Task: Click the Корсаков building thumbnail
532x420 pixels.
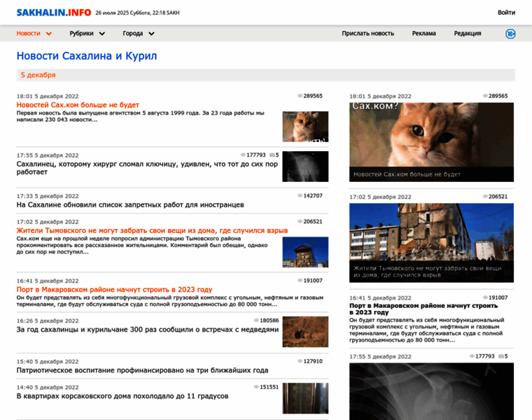Action: pyautogui.click(x=305, y=398)
